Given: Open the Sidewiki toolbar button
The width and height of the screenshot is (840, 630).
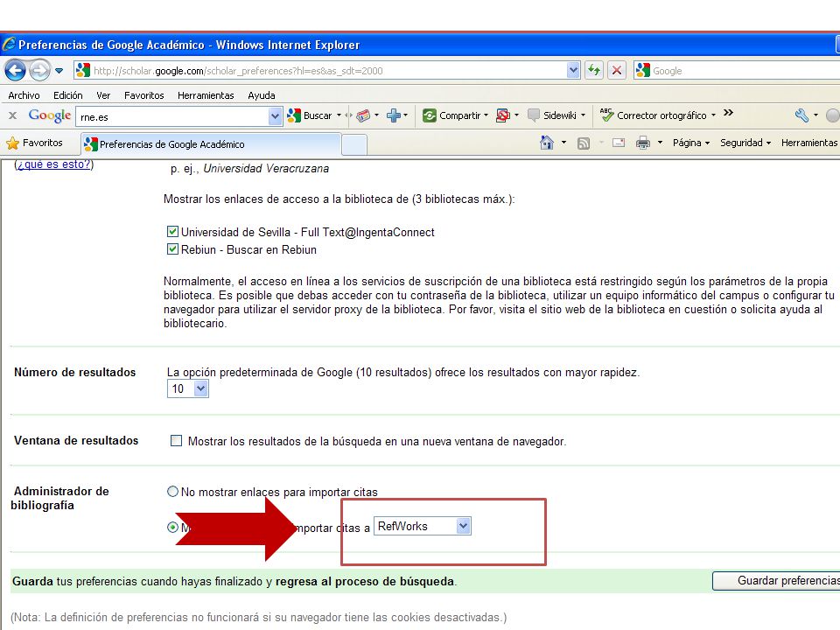Looking at the screenshot, I should [x=556, y=115].
